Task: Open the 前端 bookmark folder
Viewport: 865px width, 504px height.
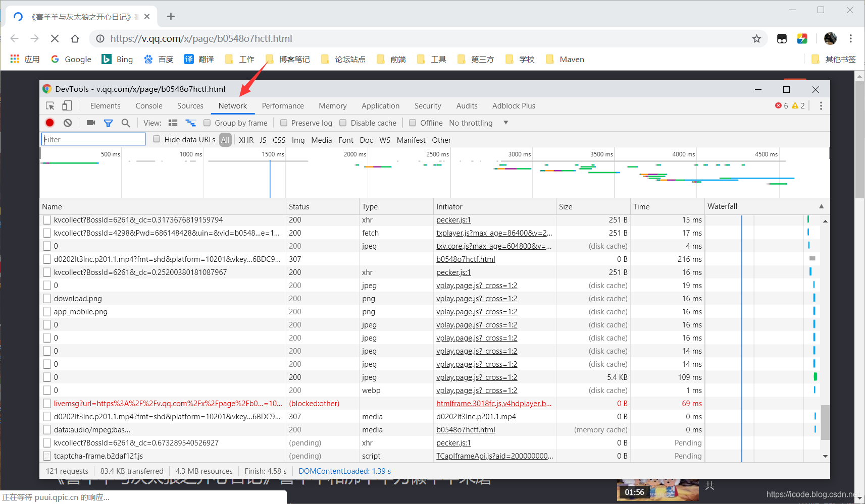Action: (x=391, y=59)
